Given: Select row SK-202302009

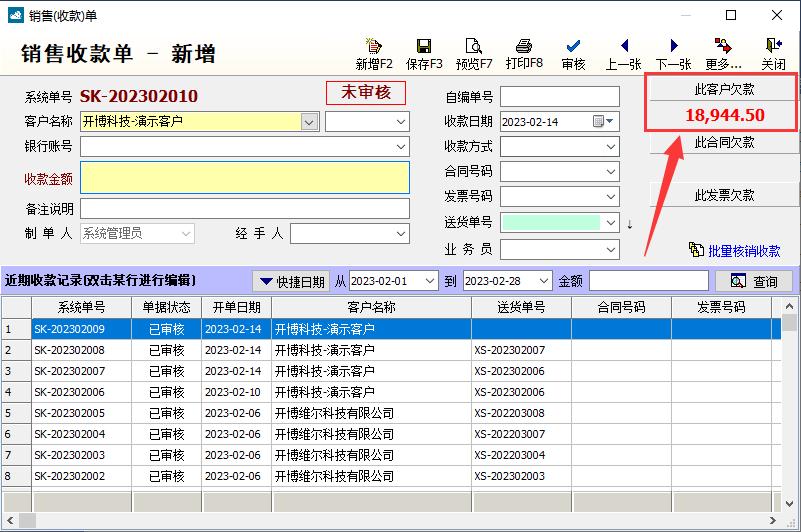Looking at the screenshot, I should click(x=391, y=329).
